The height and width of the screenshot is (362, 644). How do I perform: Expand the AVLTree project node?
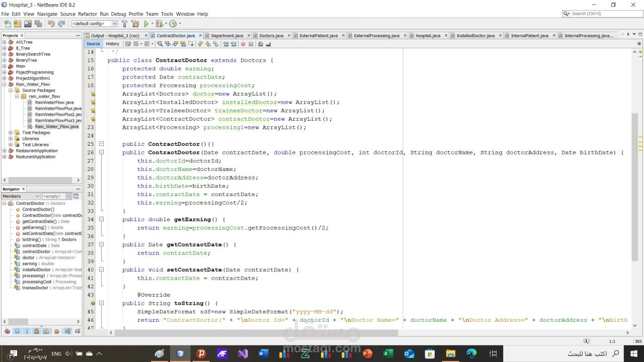[5, 42]
